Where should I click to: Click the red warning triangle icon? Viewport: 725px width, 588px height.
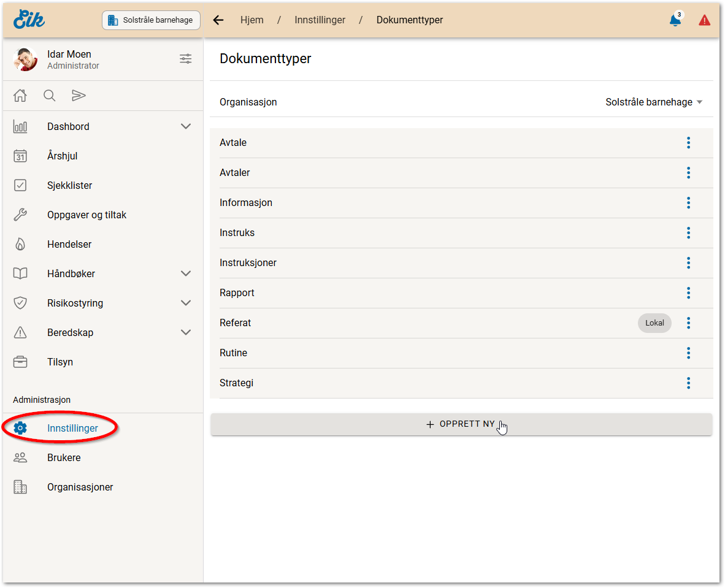coord(704,20)
